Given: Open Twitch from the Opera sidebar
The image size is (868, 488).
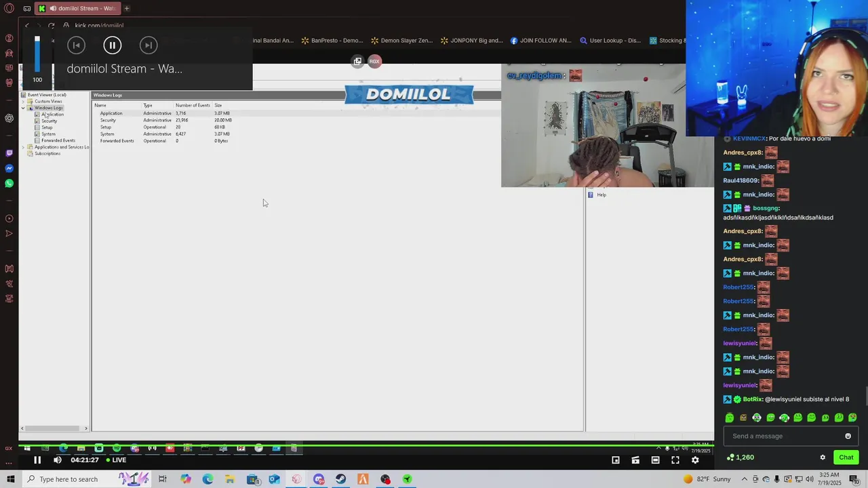Looking at the screenshot, I should click(9, 153).
